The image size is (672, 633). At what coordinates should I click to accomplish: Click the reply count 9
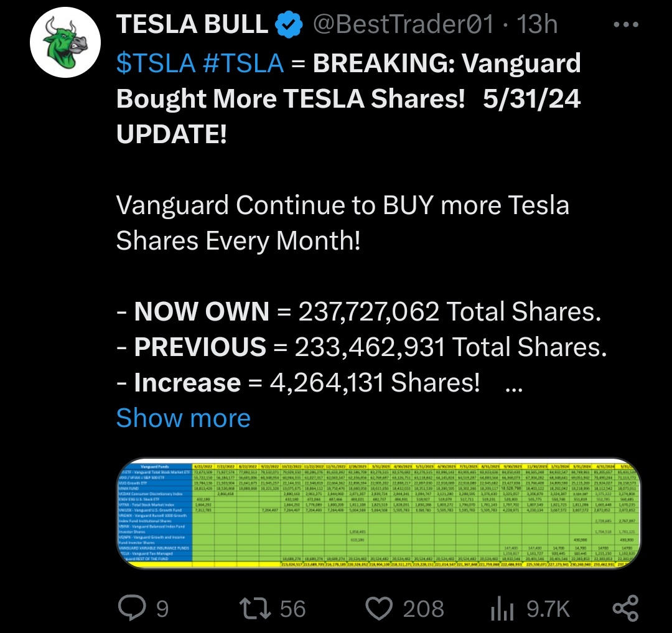pyautogui.click(x=162, y=609)
